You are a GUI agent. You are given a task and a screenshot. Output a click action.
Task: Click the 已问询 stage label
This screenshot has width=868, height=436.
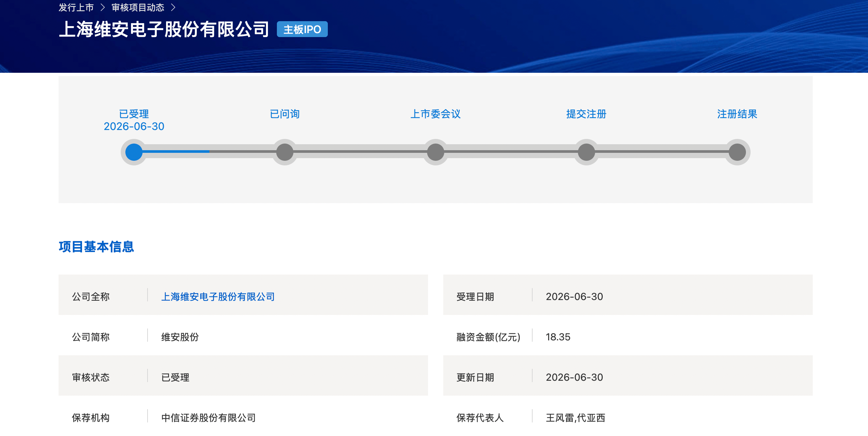(285, 114)
